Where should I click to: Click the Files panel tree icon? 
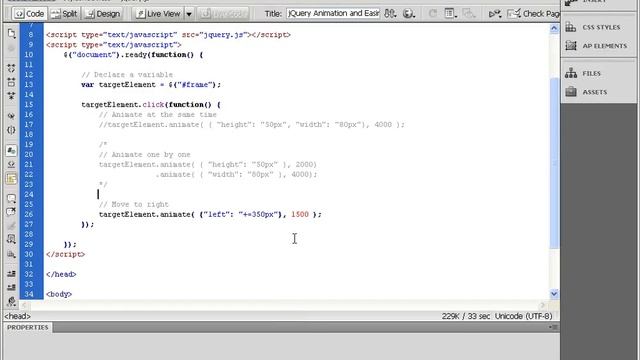coord(571,73)
